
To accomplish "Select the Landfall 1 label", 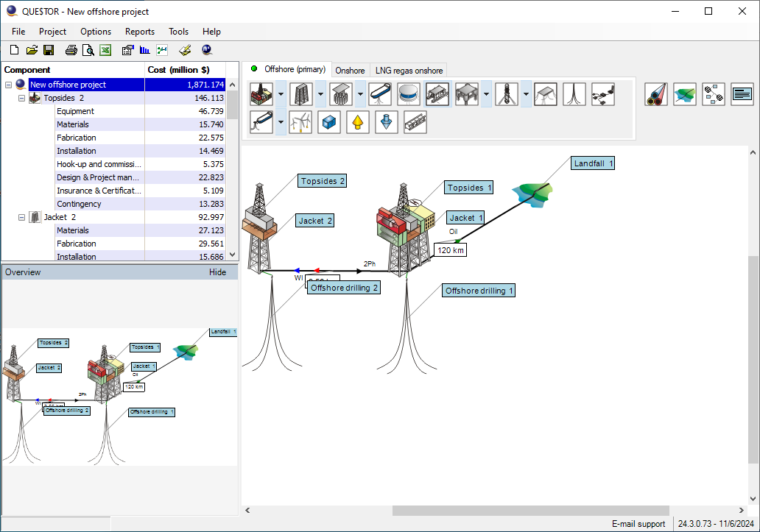I will (593, 163).
